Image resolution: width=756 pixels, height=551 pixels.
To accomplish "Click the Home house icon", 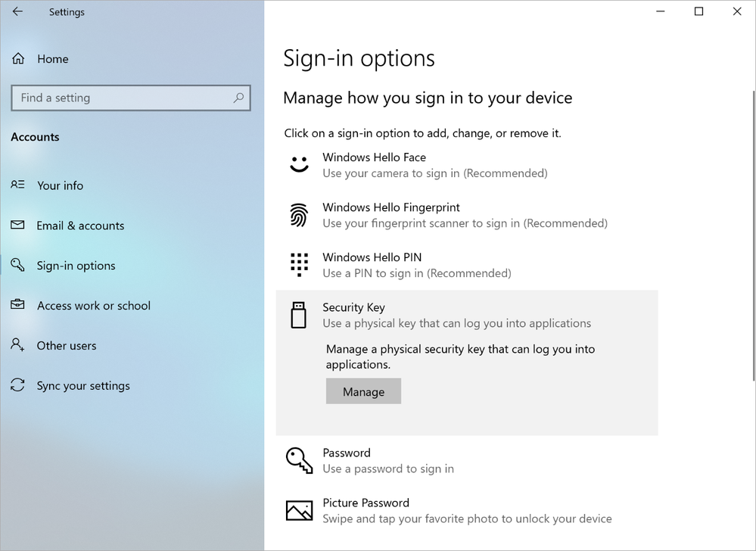I will 18,59.
